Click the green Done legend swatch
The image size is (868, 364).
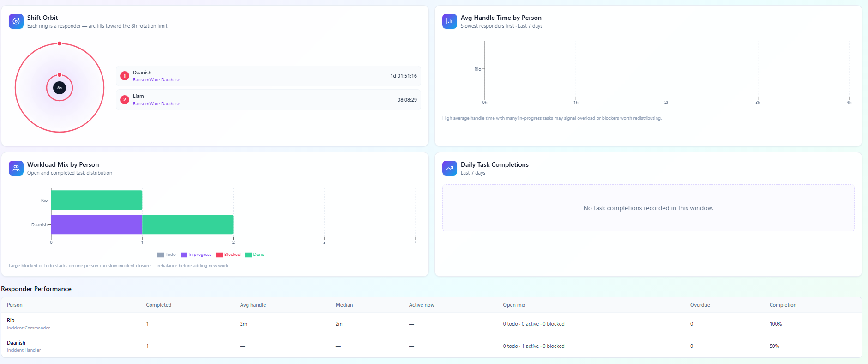[x=248, y=255]
